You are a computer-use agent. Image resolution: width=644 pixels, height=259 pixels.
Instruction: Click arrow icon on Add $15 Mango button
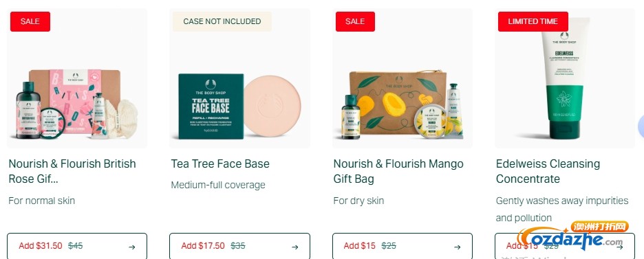[457, 247]
